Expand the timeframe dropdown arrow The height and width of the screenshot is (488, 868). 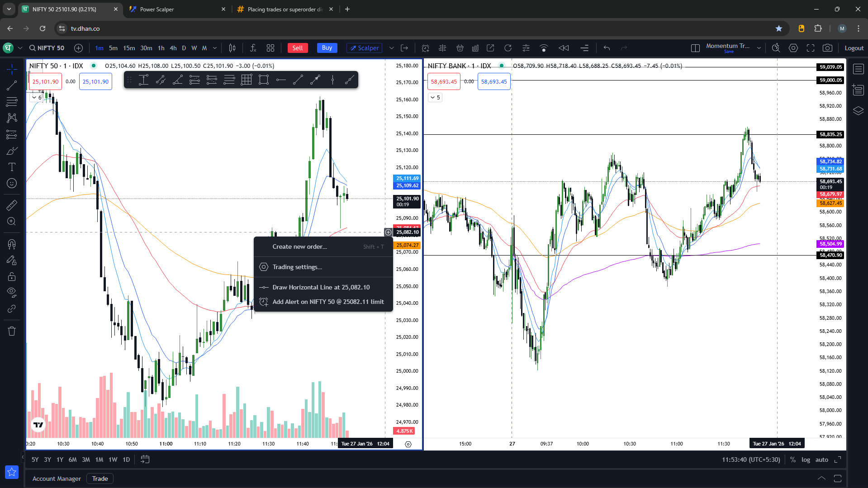(215, 48)
